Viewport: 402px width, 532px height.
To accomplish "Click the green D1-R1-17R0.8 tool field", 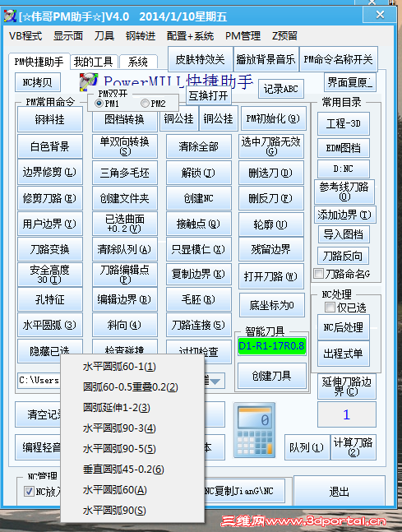I will coord(272,346).
